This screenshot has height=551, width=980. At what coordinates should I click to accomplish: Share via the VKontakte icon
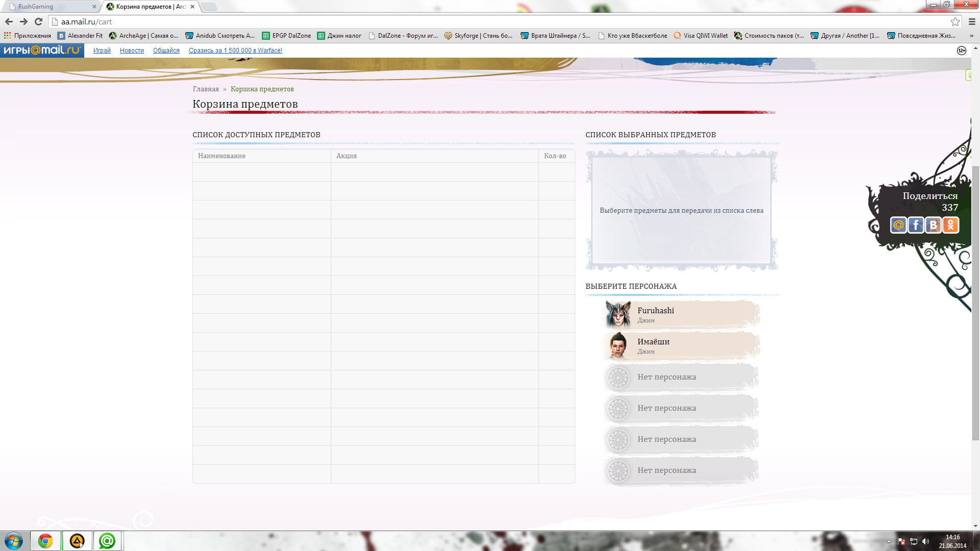click(933, 225)
